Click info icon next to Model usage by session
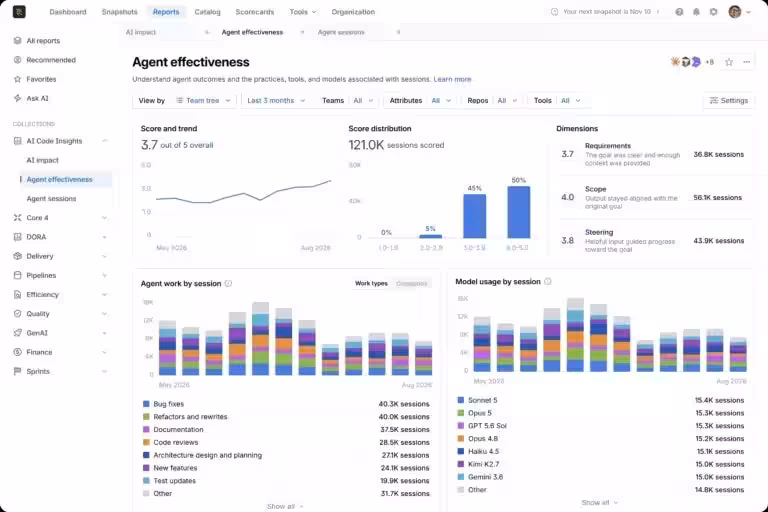The height and width of the screenshot is (512, 768). (x=548, y=282)
